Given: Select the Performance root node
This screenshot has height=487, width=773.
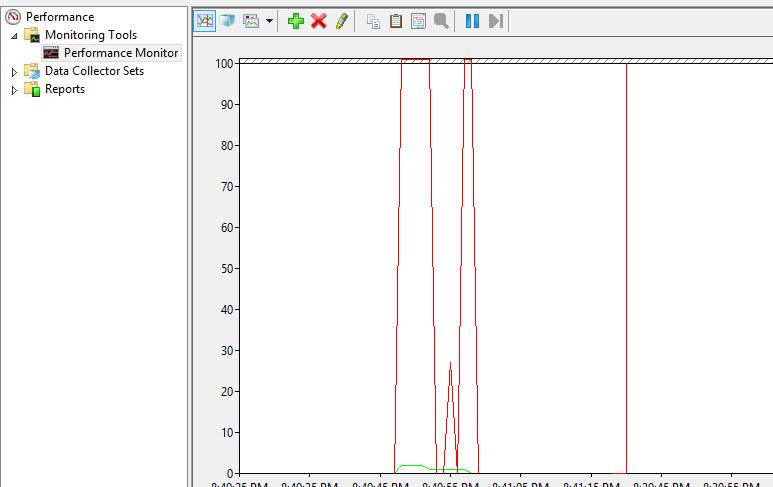Looking at the screenshot, I should [60, 17].
